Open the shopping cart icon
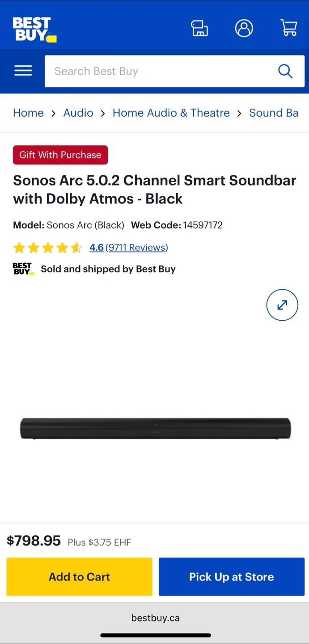This screenshot has height=644, width=309. (x=289, y=28)
